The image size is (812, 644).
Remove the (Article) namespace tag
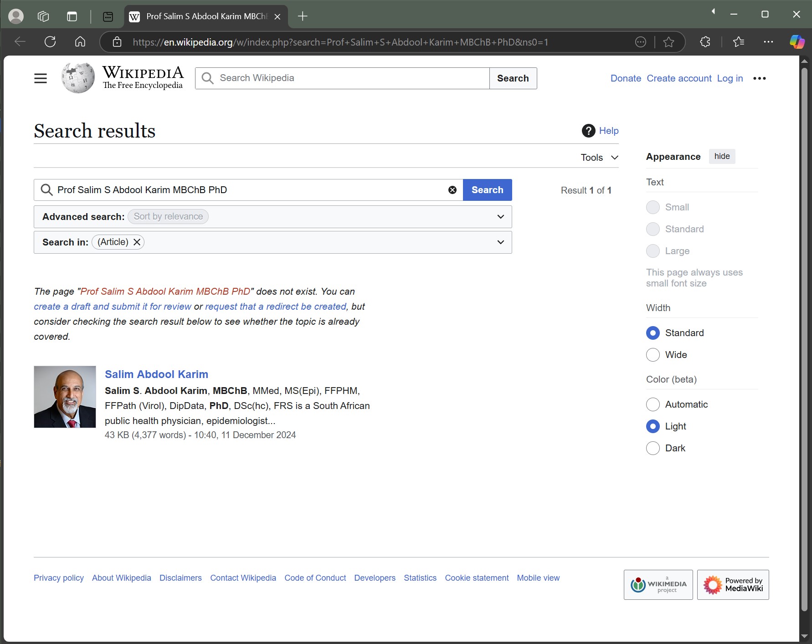point(137,242)
